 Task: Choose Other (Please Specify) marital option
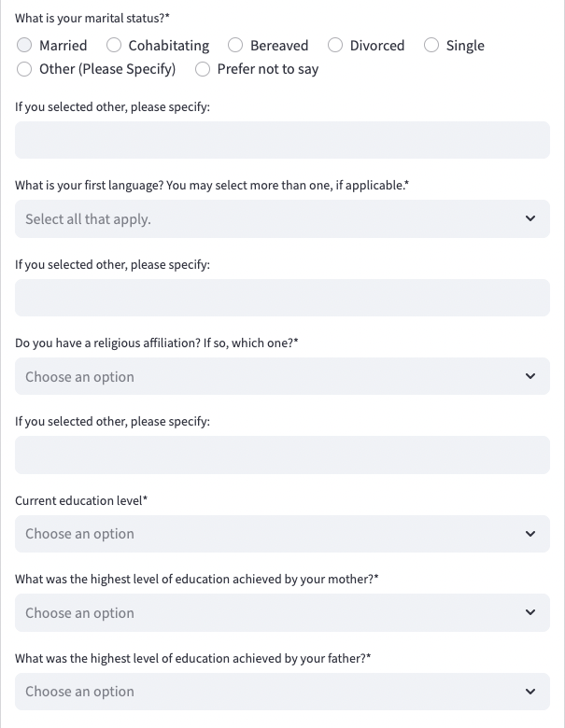pos(24,69)
